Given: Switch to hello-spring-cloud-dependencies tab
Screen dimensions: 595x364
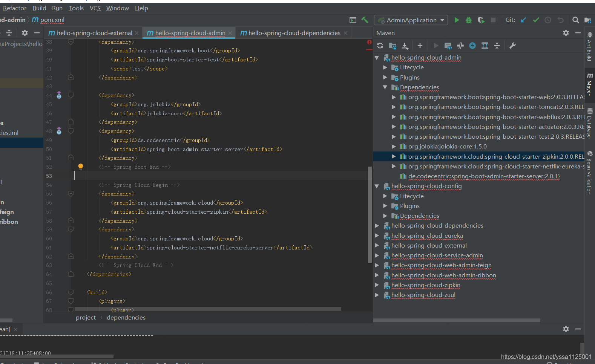Looking at the screenshot, I should [x=294, y=33].
